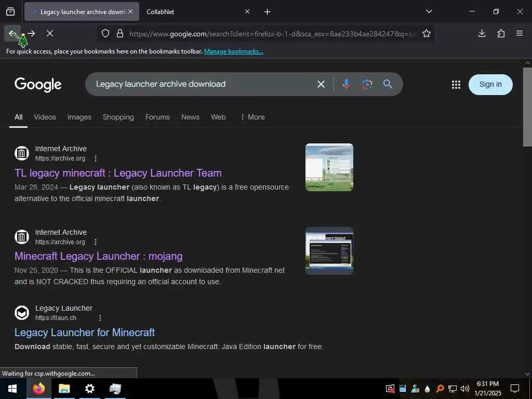
Task: Close the CollabNet tab
Action: pos(247,11)
